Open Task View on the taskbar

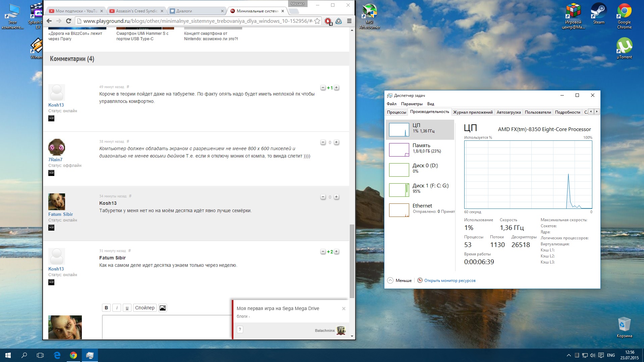pyautogui.click(x=40, y=355)
